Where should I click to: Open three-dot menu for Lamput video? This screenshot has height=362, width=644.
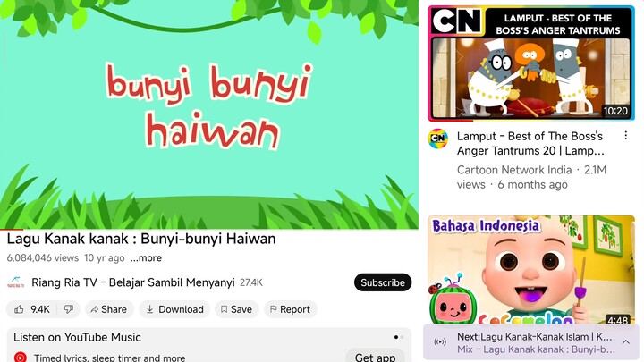pyautogui.click(x=625, y=136)
